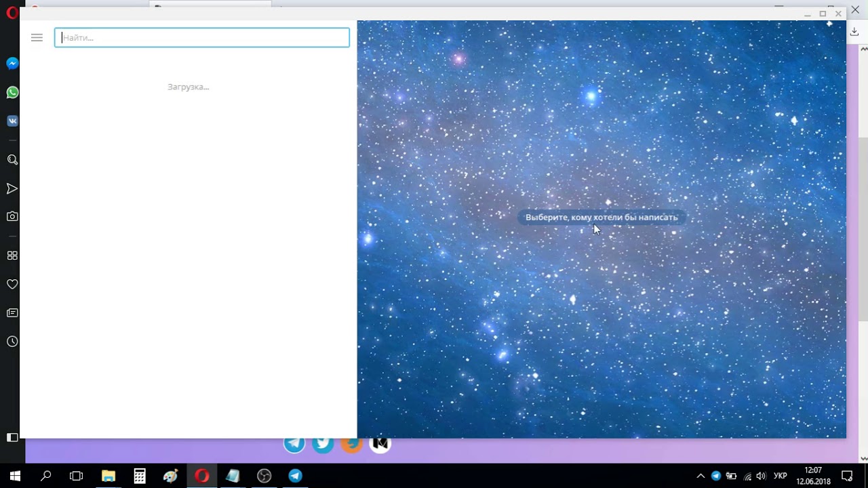868x488 pixels.
Task: Open history clock icon in sidebar
Action: [x=12, y=342]
